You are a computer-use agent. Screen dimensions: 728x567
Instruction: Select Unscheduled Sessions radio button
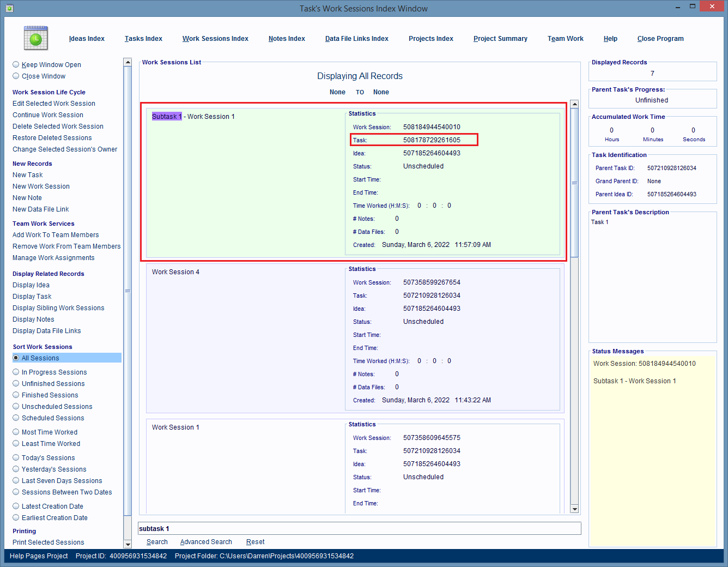tap(16, 406)
